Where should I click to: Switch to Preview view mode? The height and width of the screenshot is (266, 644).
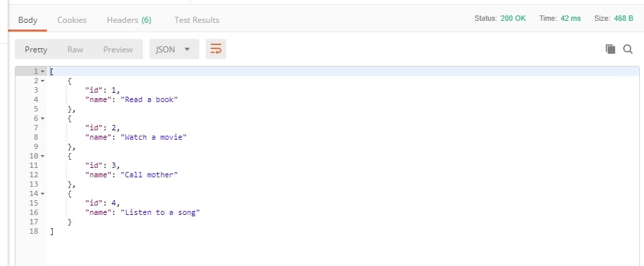click(118, 49)
